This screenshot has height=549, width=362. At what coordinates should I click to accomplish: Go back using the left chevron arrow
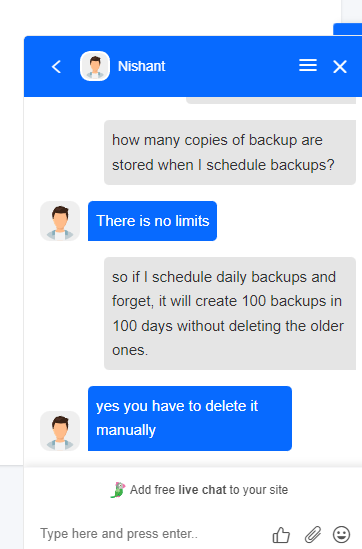(x=56, y=67)
